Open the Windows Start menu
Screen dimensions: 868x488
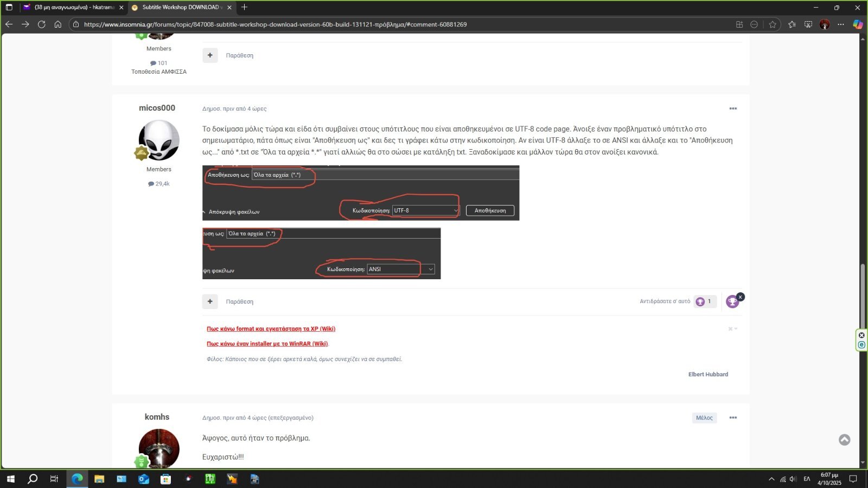[x=10, y=479]
